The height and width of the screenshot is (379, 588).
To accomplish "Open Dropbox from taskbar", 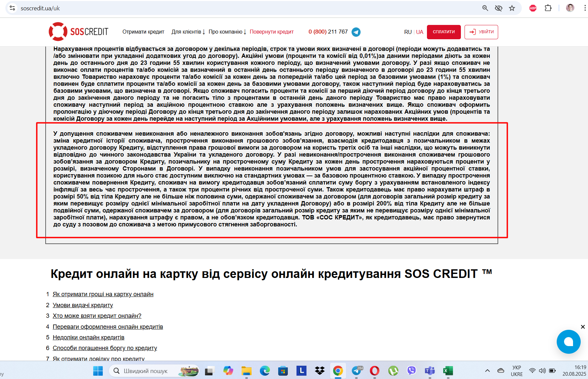I will click(319, 371).
